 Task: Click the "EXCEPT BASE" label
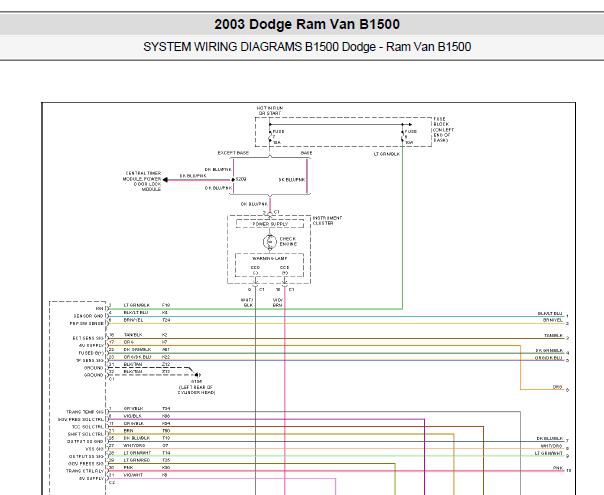point(233,153)
